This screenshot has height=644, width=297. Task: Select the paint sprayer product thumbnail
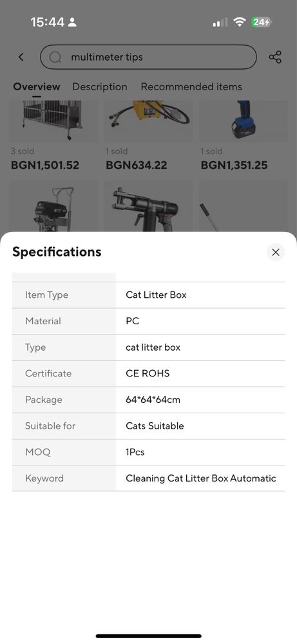53,206
